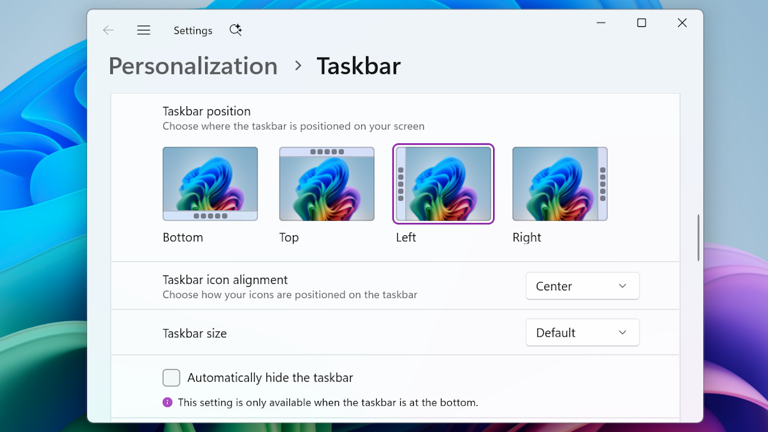Close the Settings window
The height and width of the screenshot is (432, 768).
click(682, 23)
